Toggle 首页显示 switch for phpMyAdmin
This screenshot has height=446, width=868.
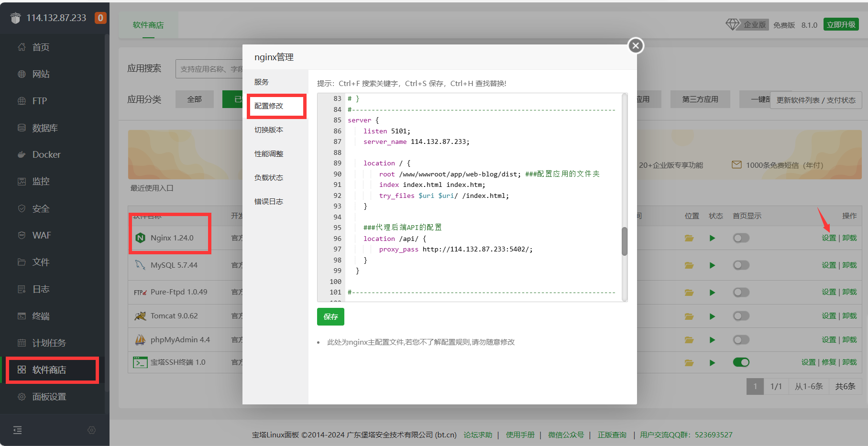pos(741,340)
